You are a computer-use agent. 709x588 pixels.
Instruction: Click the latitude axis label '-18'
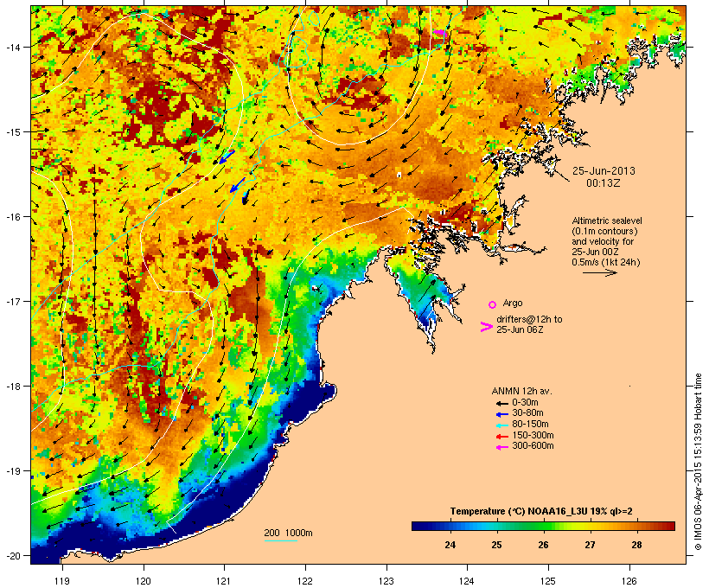tap(12, 386)
